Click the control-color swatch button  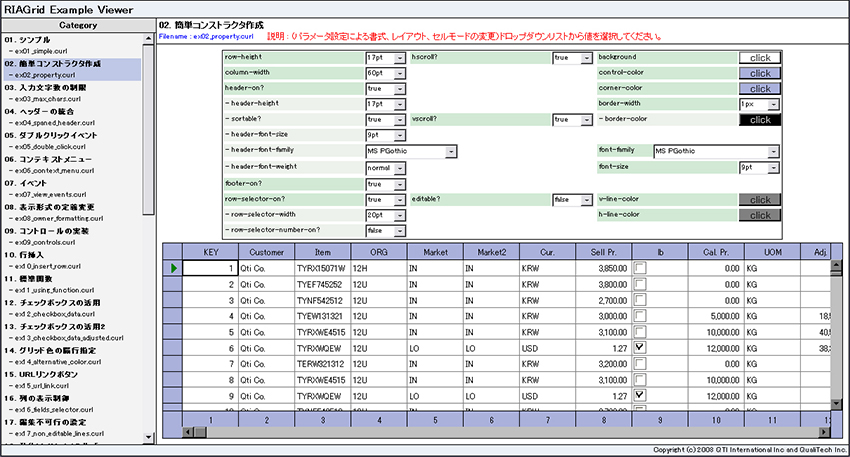point(759,73)
